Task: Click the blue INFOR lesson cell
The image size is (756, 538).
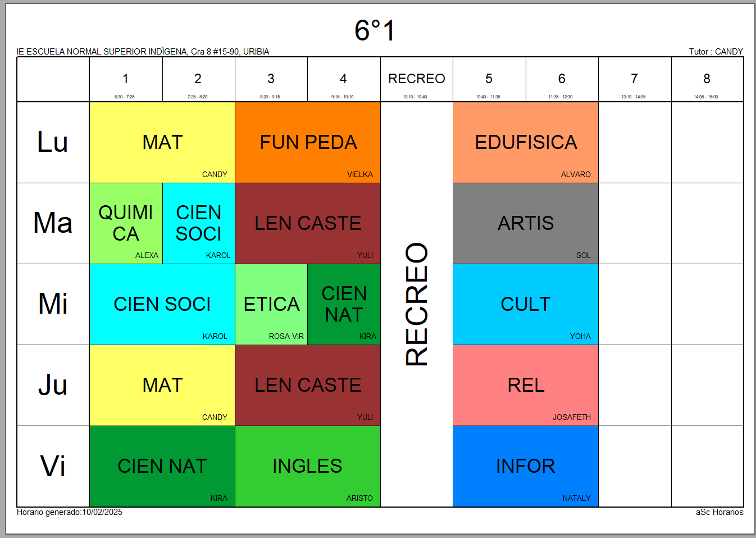Action: coord(526,466)
